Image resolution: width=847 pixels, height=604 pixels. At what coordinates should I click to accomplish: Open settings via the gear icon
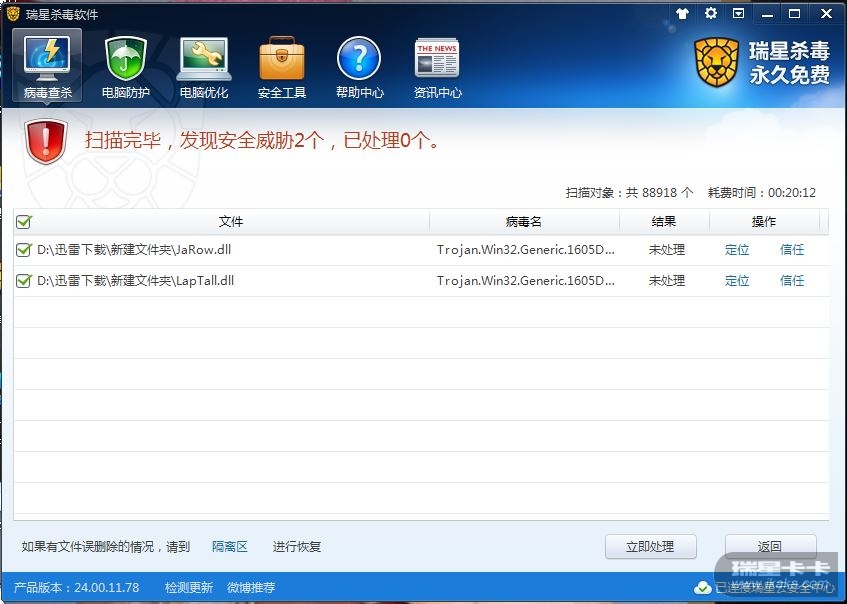pos(711,13)
